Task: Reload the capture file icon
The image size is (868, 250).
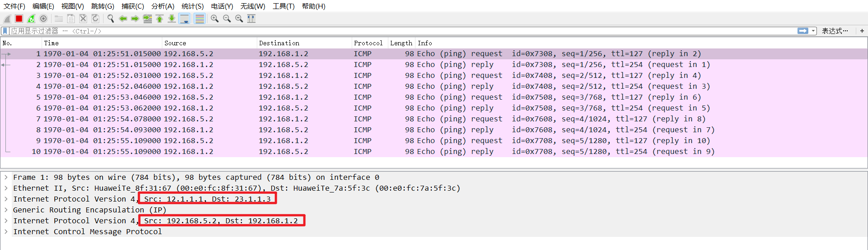Action: point(95,19)
